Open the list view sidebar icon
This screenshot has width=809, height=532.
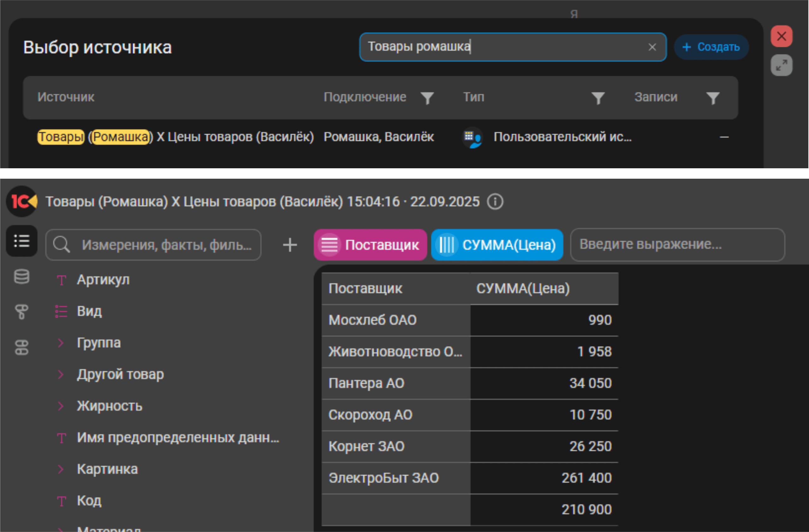tap(22, 241)
